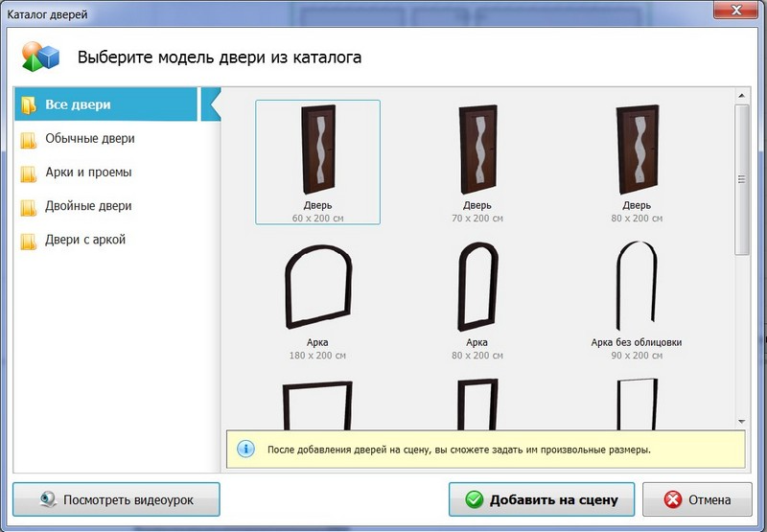Choose the 80 x 200 см arch

(x=477, y=300)
